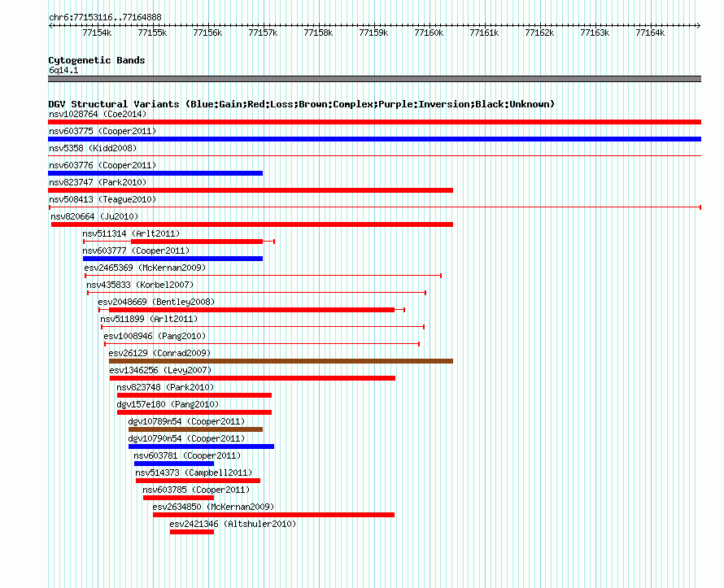Click the red esv2634850 loss bar
The width and height of the screenshot is (724, 588).
[x=274, y=515]
